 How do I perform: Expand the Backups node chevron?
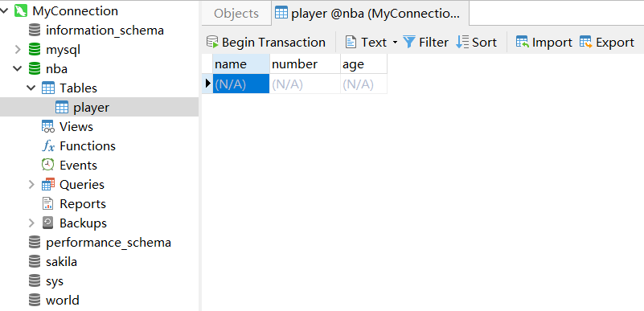(31, 223)
